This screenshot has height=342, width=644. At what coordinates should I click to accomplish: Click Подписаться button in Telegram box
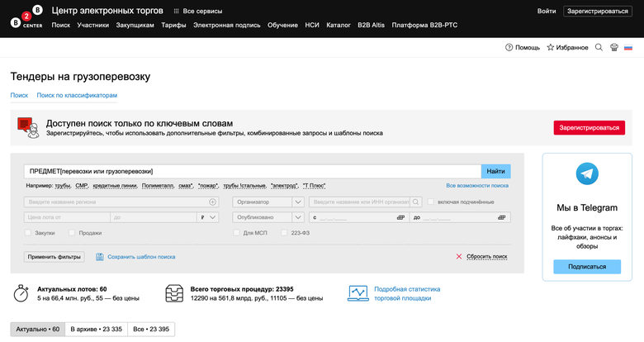pos(586,267)
